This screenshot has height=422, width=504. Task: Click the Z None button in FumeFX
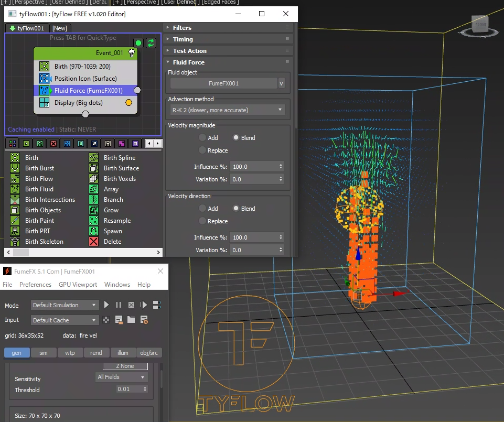point(125,366)
